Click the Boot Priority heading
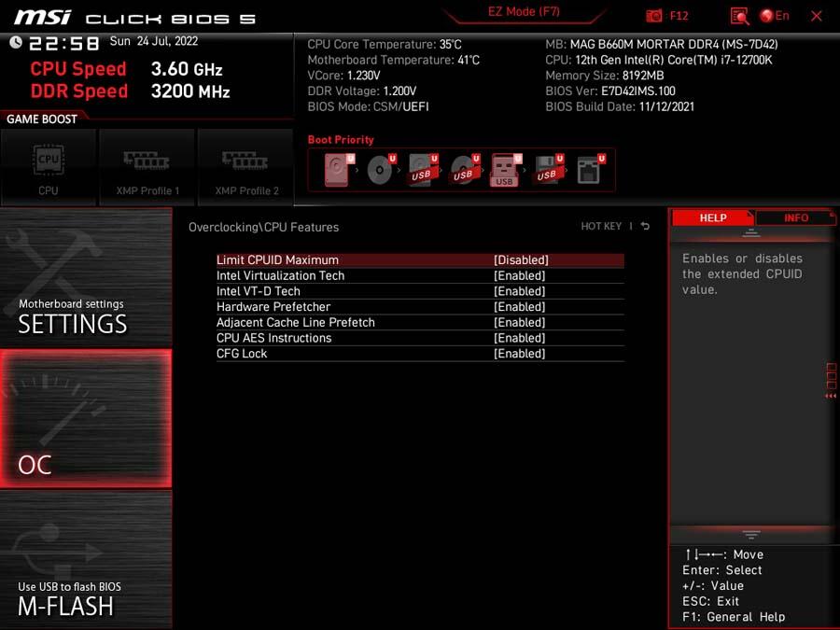Image resolution: width=840 pixels, height=630 pixels. (341, 140)
